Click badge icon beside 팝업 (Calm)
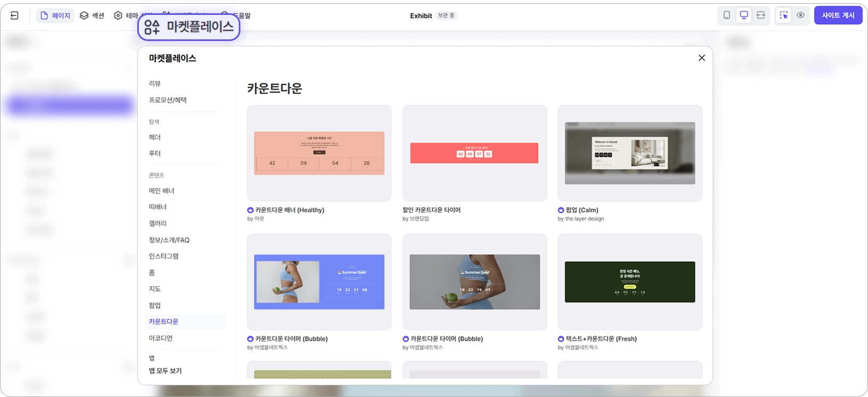This screenshot has width=868, height=397. point(561,210)
